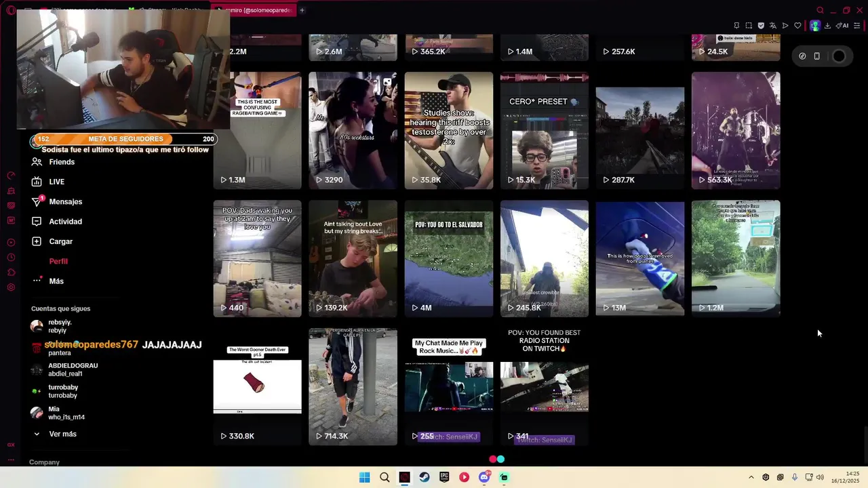The height and width of the screenshot is (488, 868).
Task: Open the easy setup sliders icon
Action: (x=857, y=26)
